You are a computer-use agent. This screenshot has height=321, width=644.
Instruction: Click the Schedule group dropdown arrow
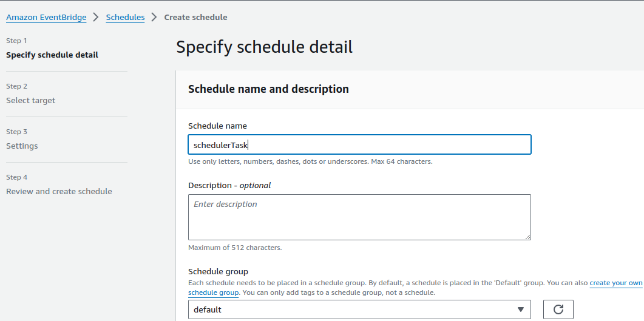(x=520, y=309)
